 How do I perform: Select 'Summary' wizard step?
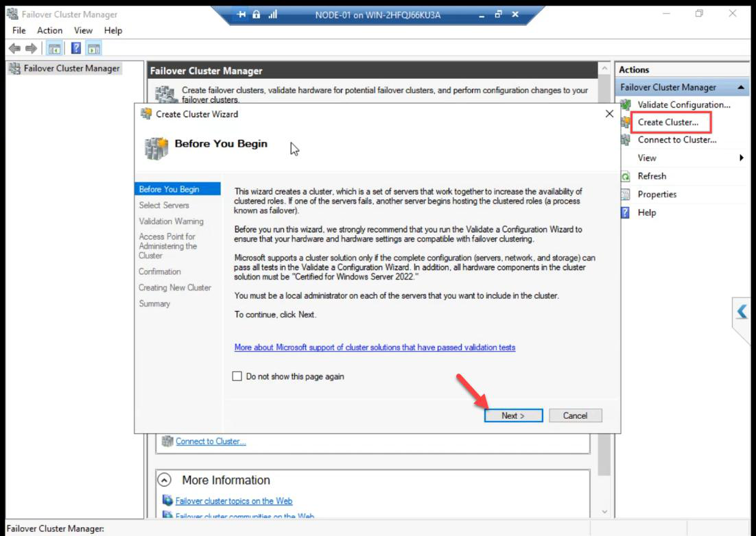154,304
